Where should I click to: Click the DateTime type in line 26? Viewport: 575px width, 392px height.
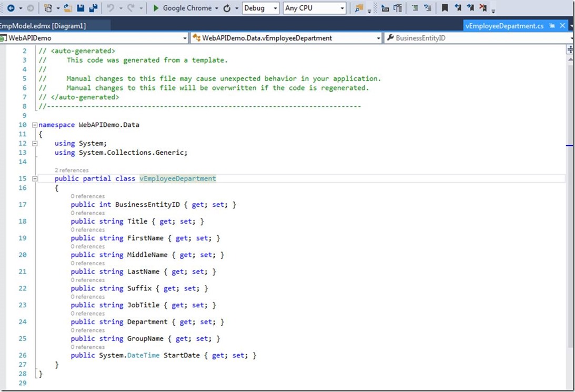pyautogui.click(x=144, y=355)
